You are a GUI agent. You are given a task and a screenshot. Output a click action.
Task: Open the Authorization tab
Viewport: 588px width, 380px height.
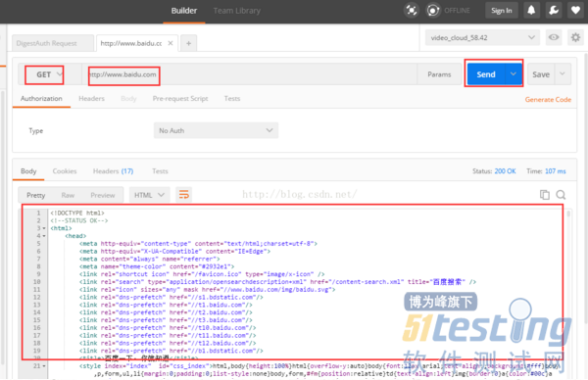[41, 99]
